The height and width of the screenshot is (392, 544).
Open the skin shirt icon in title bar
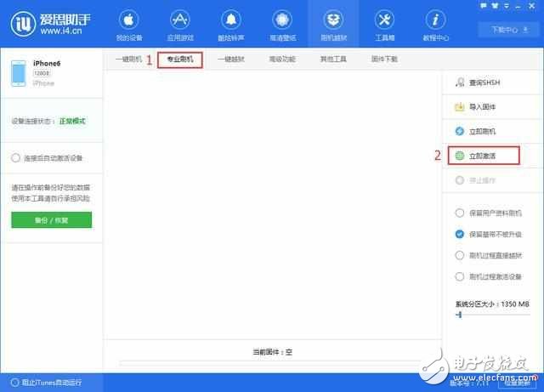pyautogui.click(x=495, y=6)
